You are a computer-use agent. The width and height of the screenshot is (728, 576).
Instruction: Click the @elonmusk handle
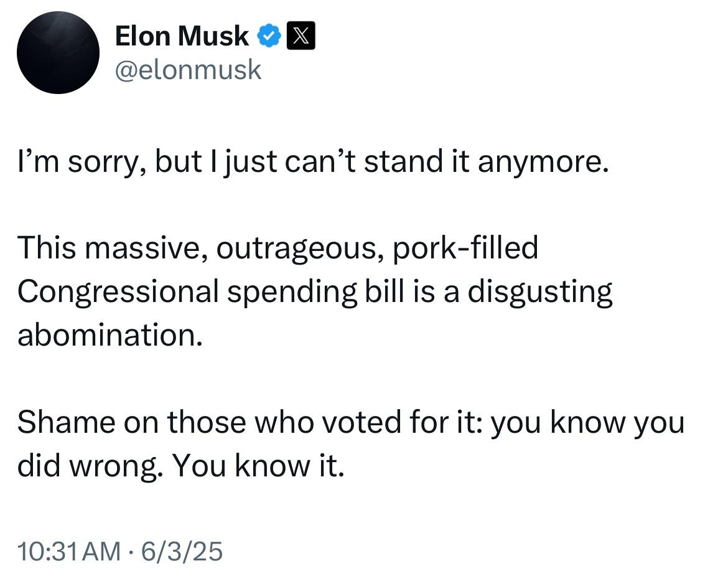click(188, 70)
